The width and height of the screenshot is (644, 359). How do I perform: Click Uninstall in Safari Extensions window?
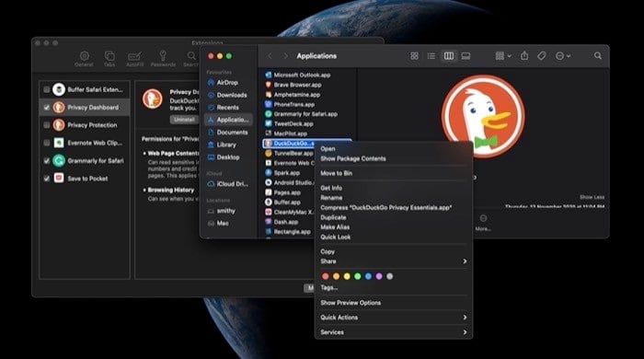pos(184,120)
